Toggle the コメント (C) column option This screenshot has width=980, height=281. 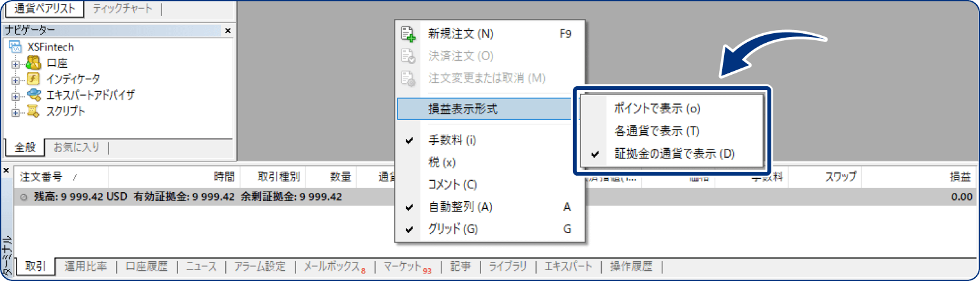pyautogui.click(x=490, y=185)
